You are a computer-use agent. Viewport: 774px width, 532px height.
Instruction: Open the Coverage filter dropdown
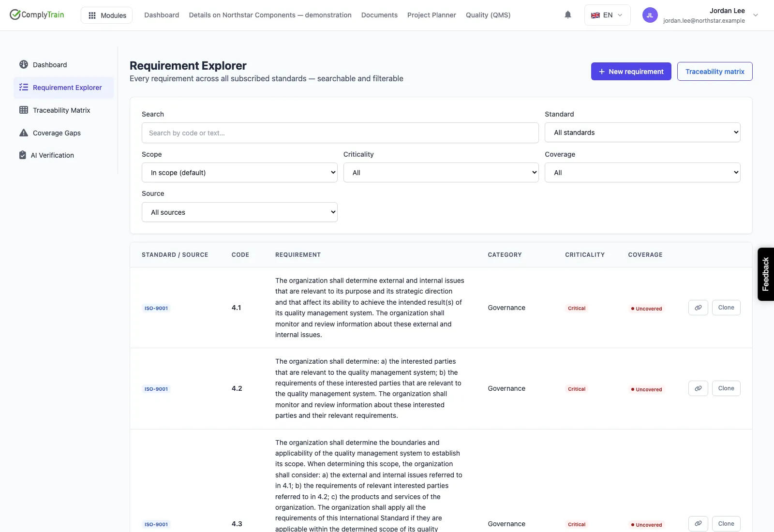(x=642, y=173)
